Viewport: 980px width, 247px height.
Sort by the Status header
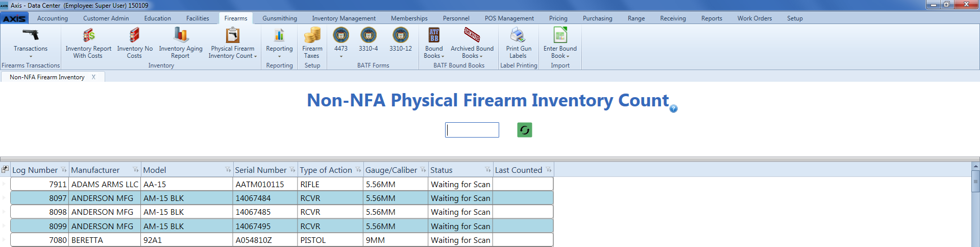tap(442, 170)
